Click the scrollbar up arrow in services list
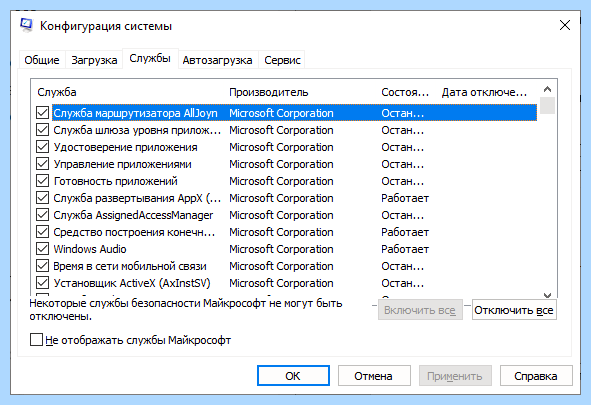Viewport: 591px width, 405px height. 547,89
